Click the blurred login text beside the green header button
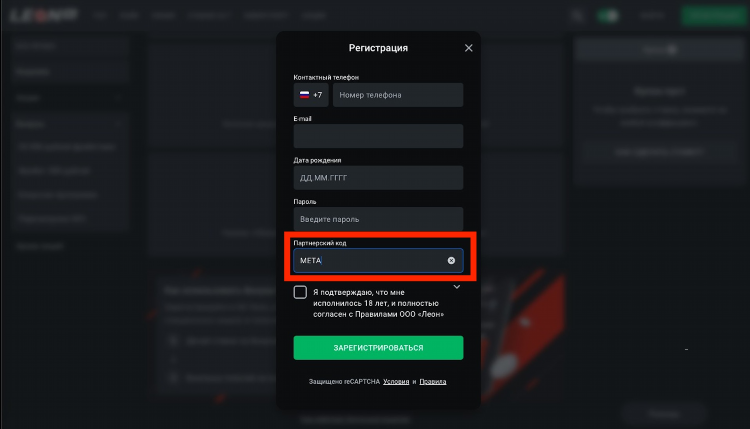The image size is (750, 429). (x=652, y=16)
